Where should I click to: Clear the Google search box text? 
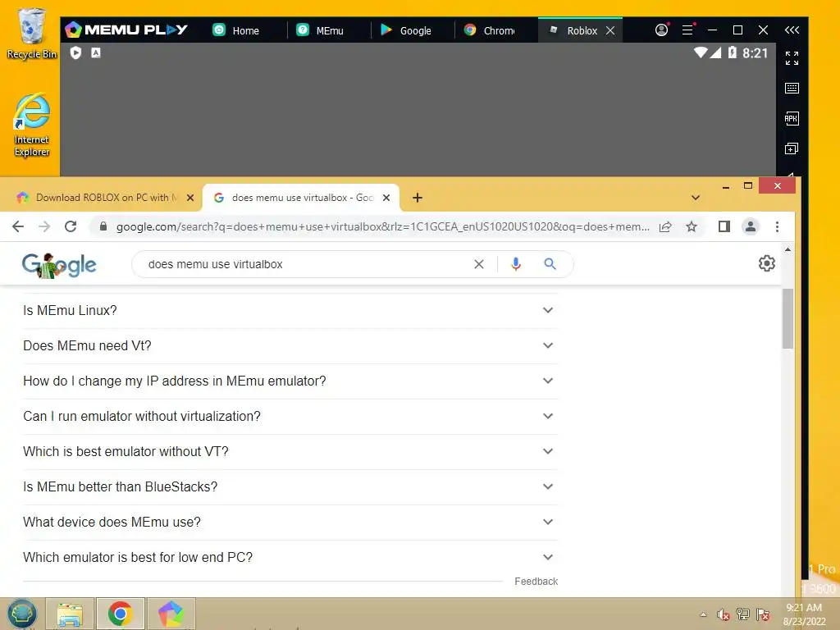pyautogui.click(x=479, y=264)
